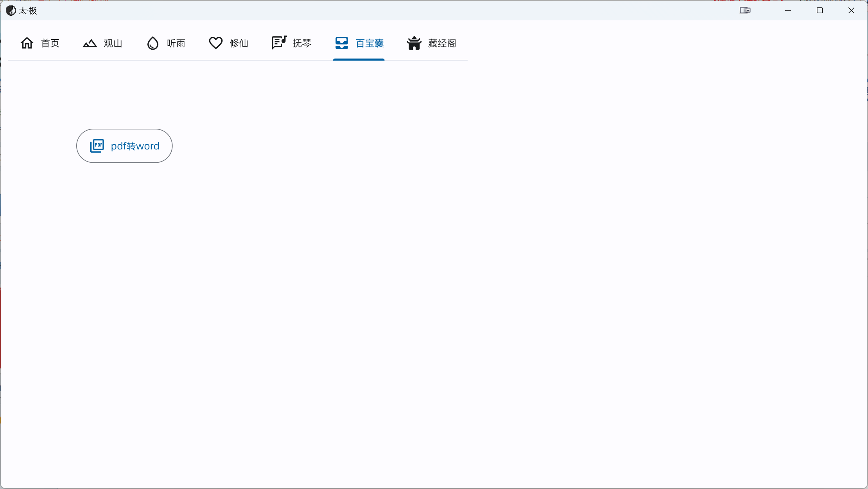868x489 pixels.
Task: Maximize the 太极 window
Action: click(x=820, y=11)
